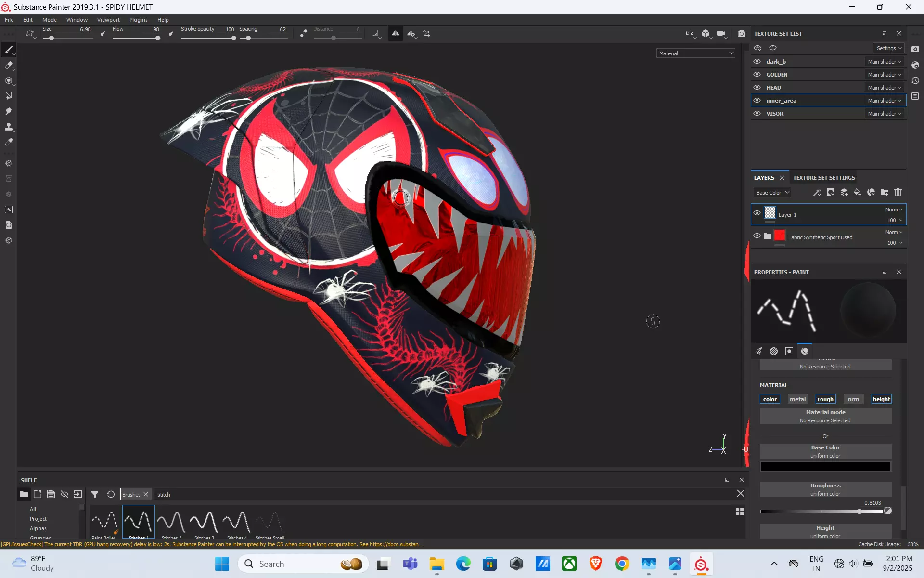Enable lazy mouse icon
924x578 pixels.
click(x=304, y=34)
